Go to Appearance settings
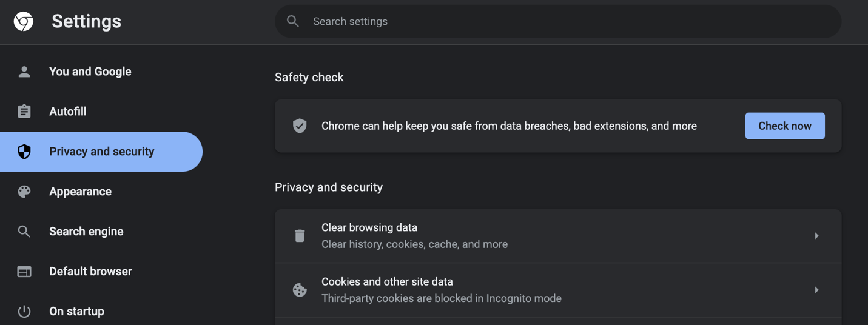 (x=80, y=192)
